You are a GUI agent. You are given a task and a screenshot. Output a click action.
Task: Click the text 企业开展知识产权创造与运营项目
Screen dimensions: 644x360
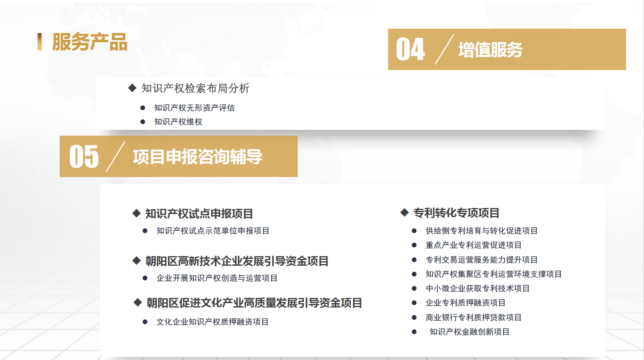coord(217,278)
